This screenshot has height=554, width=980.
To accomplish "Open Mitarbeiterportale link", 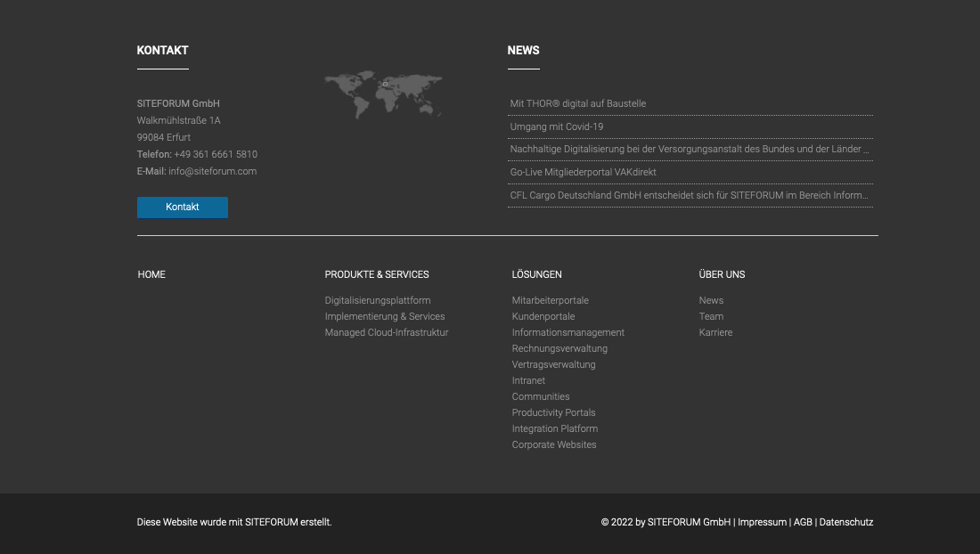I will [x=550, y=300].
